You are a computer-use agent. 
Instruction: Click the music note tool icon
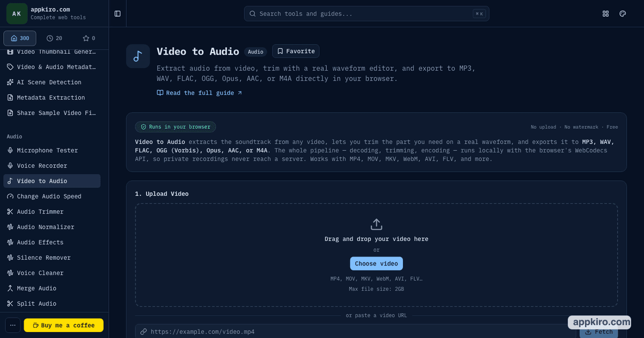pos(138,56)
